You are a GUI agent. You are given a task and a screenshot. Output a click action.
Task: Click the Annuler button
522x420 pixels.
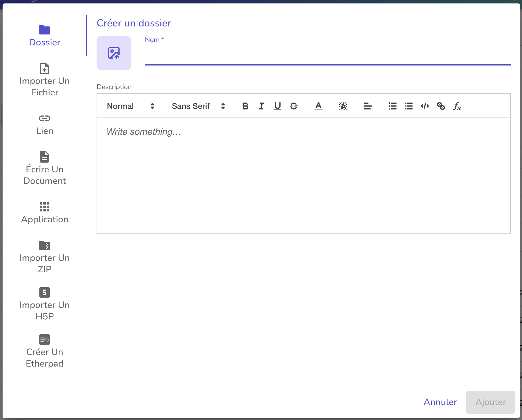[x=440, y=402]
